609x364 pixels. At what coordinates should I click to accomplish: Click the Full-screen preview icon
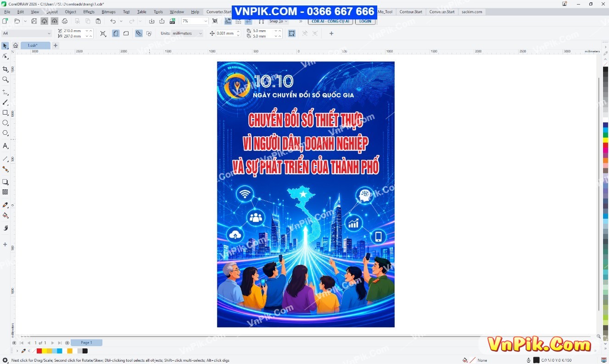(215, 21)
